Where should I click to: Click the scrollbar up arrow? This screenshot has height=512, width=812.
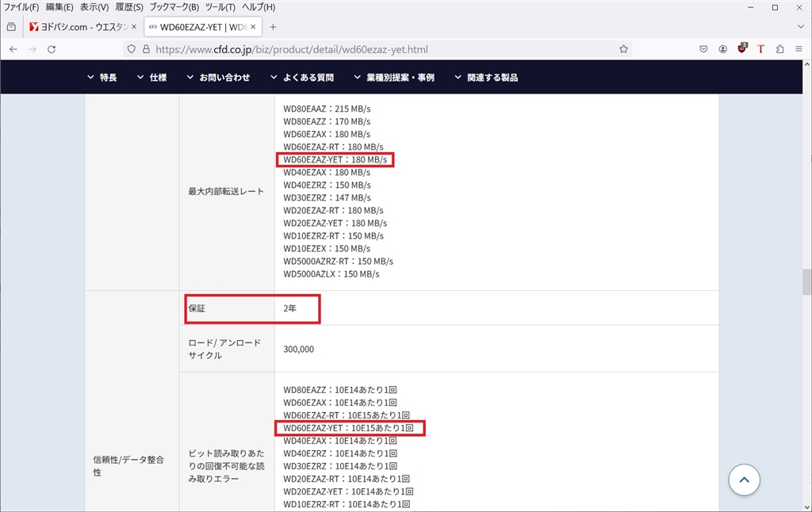(806, 65)
